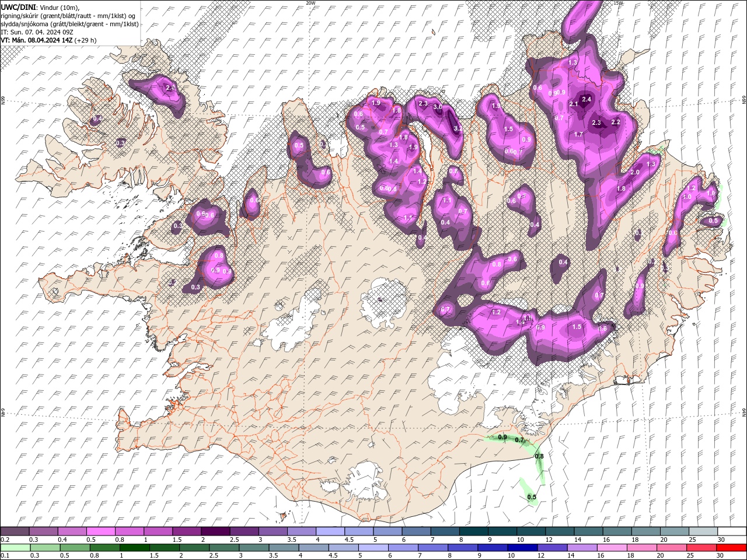Click upper legend swatch between 0.3 and 0.4
747x560 pixels.
[43, 531]
